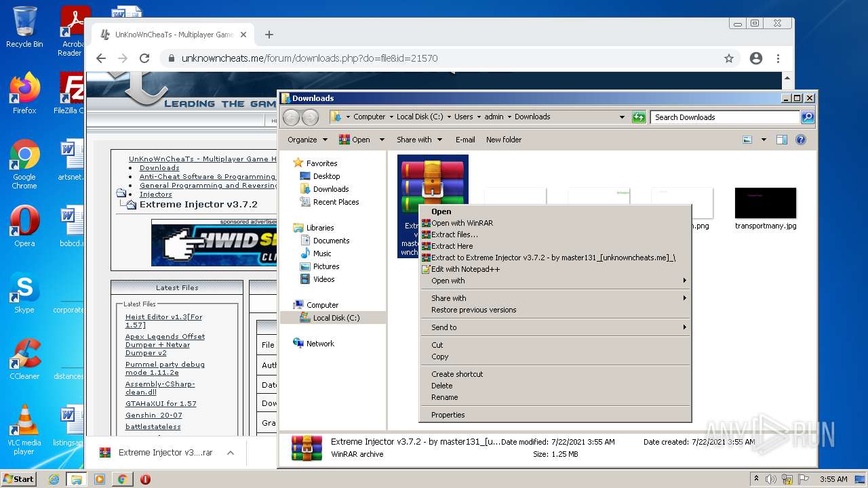The height and width of the screenshot is (488, 868).
Task: Open Explorer help question mark icon
Action: (801, 140)
